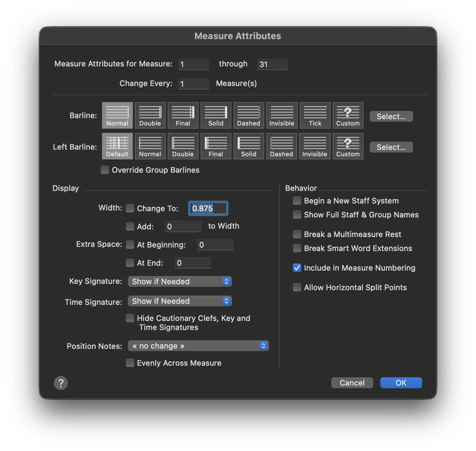Pick Normal for the Left Barline
The image size is (476, 451).
pyautogui.click(x=150, y=146)
